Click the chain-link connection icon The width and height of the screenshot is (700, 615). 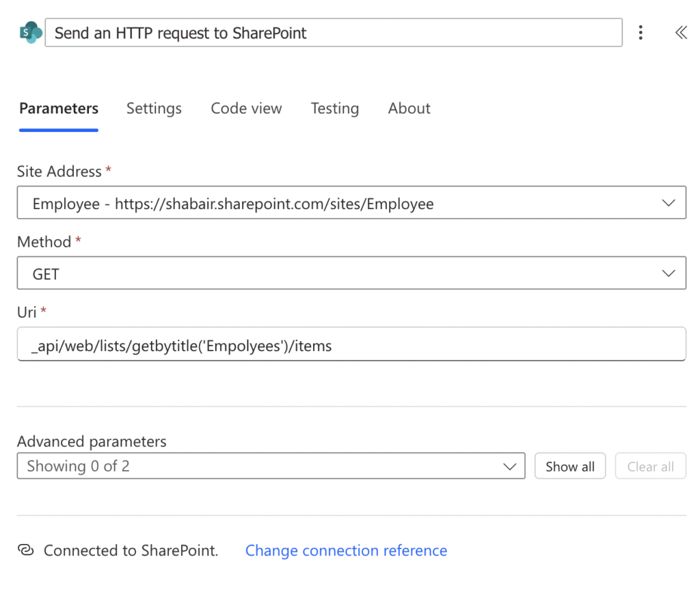[x=25, y=550]
